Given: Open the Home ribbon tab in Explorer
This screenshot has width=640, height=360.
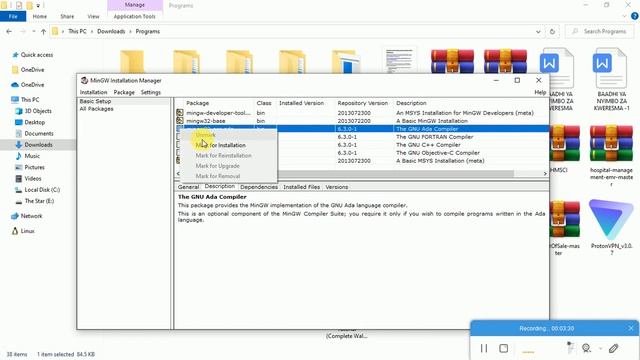Looking at the screenshot, I should (x=40, y=16).
